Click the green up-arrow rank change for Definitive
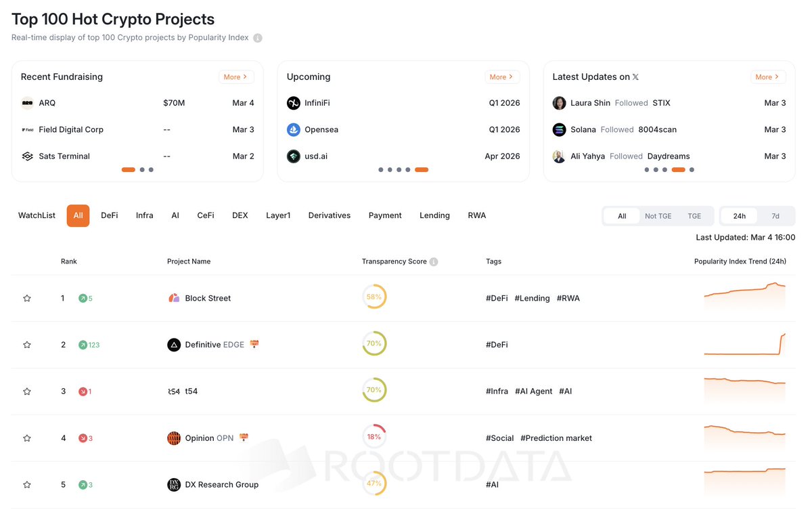 [89, 345]
